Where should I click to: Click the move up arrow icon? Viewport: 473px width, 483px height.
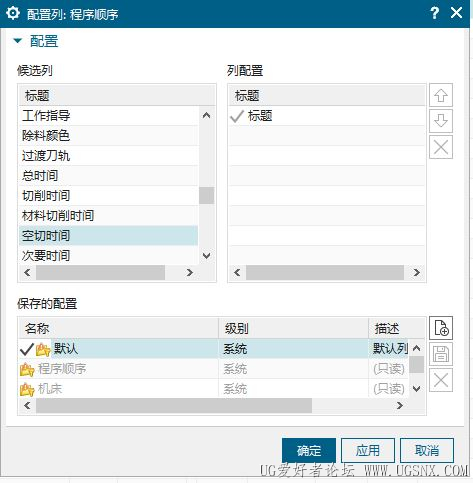[441, 95]
